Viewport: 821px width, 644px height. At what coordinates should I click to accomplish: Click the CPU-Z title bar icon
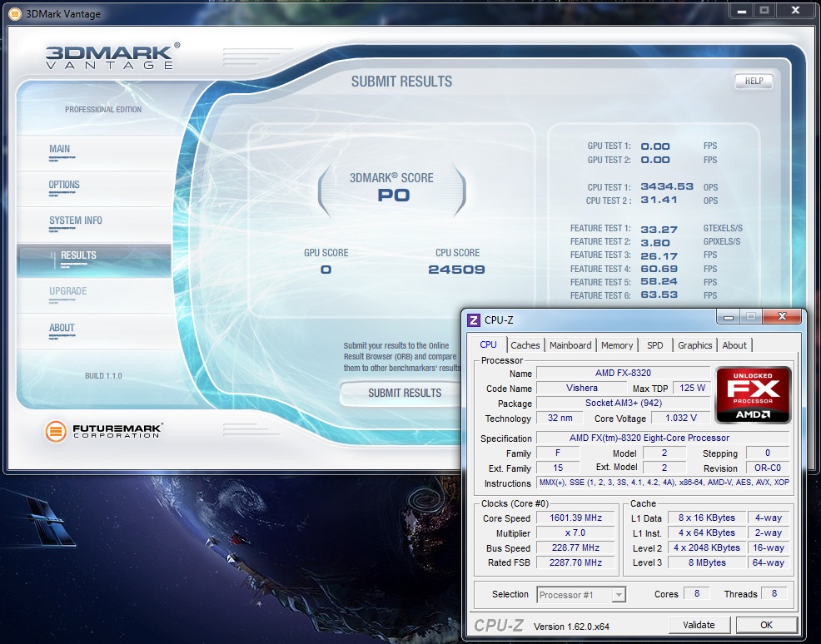click(x=474, y=320)
